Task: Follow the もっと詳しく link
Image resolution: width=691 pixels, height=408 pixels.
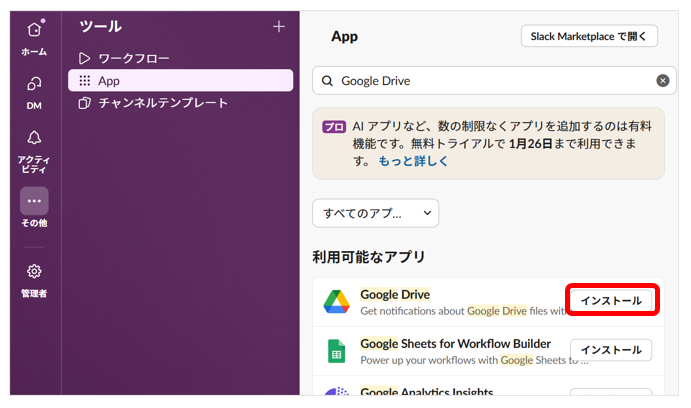Action: click(413, 161)
